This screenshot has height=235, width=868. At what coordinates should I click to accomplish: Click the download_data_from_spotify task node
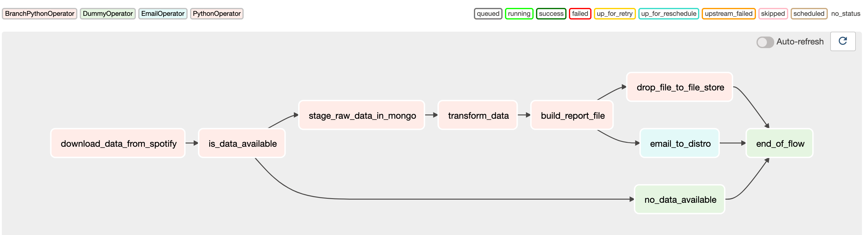click(118, 143)
